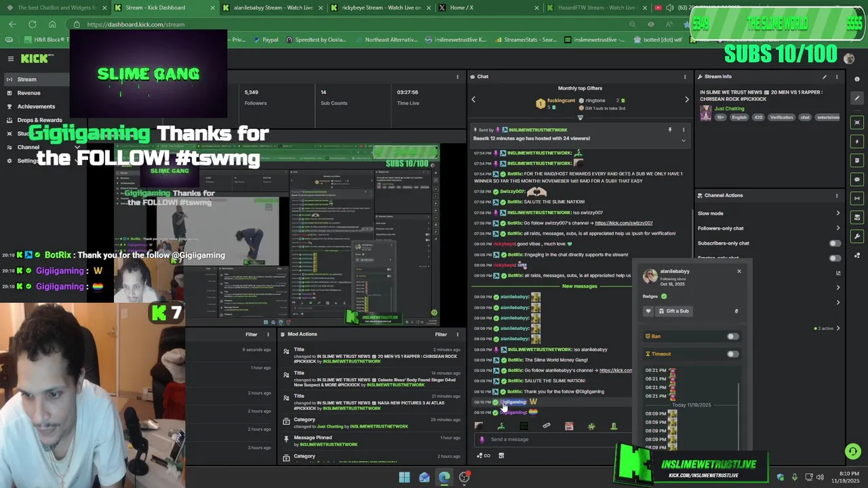This screenshot has height=488, width=868.
Task: Click mute icon beside Gift a Sub
Action: coord(736,311)
